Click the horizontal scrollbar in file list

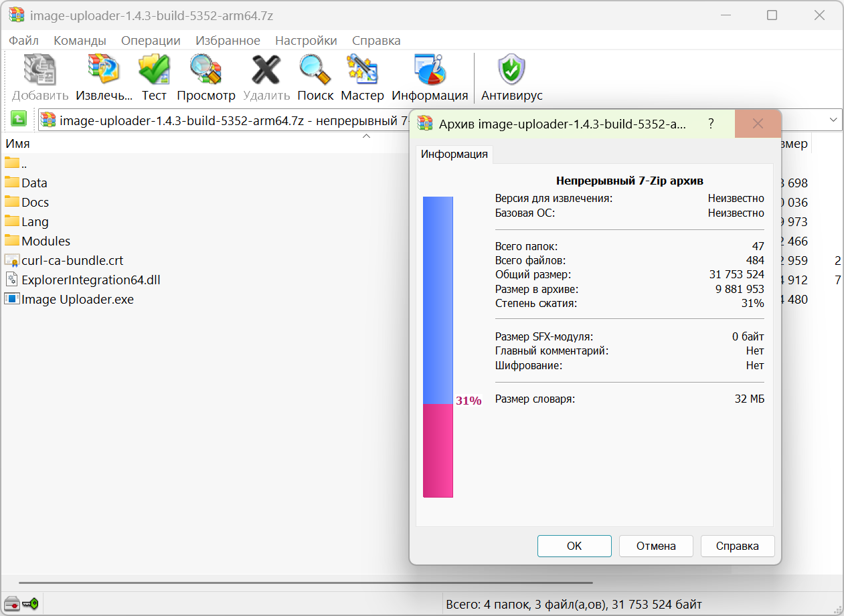click(x=306, y=583)
